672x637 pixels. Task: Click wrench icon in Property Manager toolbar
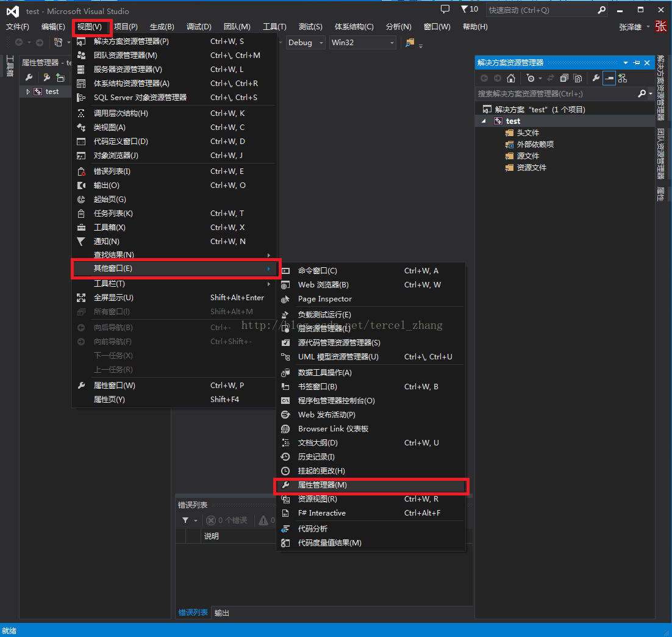[x=29, y=77]
